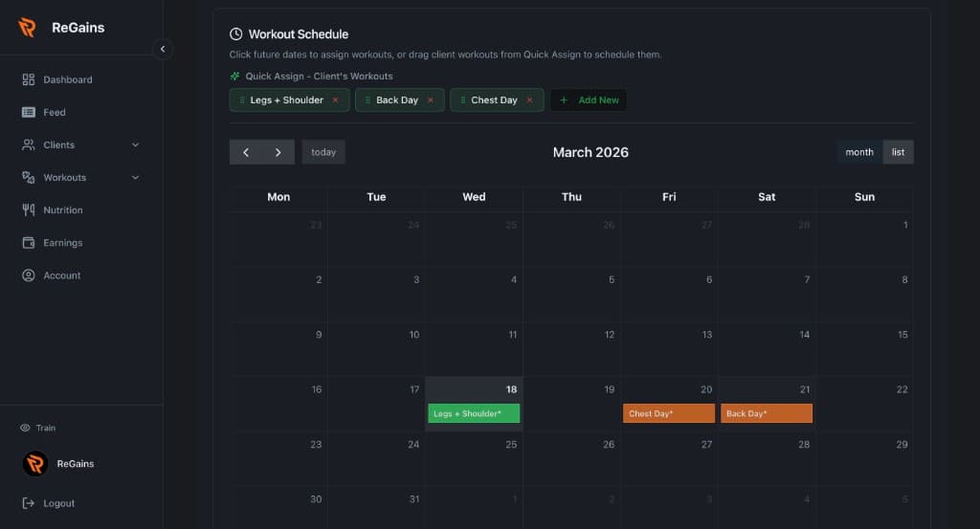The width and height of the screenshot is (980, 529).
Task: Remove Back Day chip with its X
Action: 430,100
